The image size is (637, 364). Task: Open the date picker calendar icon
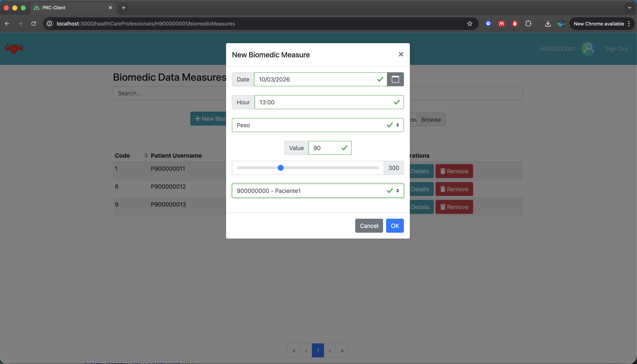click(x=395, y=79)
